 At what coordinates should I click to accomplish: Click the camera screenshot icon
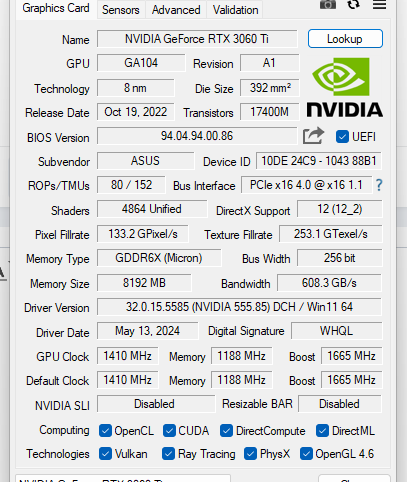coord(328,4)
